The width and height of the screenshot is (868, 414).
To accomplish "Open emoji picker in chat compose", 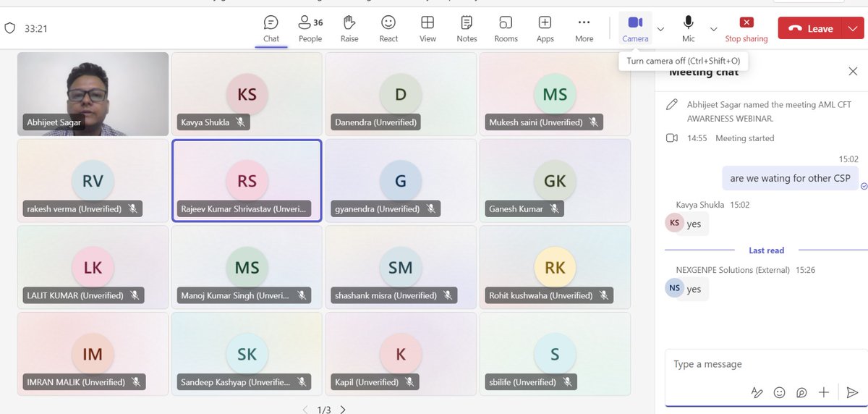I will tap(779, 392).
